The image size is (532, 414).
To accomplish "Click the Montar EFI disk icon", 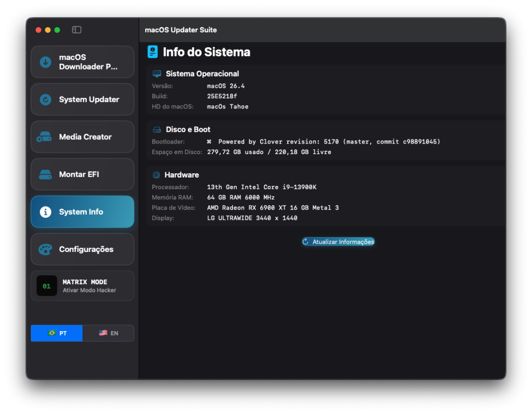I will pyautogui.click(x=45, y=174).
